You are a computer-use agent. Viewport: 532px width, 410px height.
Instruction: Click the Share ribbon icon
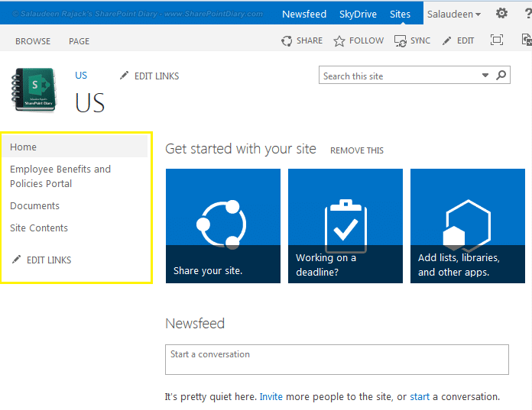pos(287,41)
